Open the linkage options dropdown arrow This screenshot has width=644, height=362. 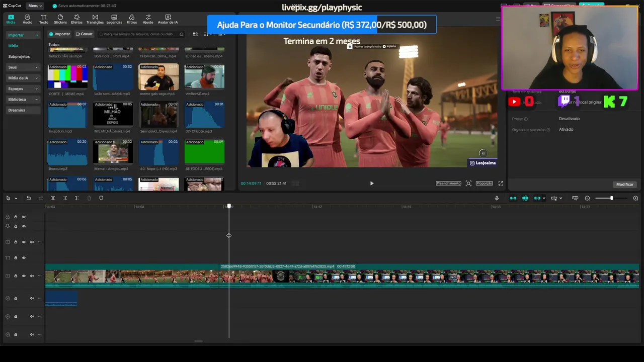pos(544,198)
